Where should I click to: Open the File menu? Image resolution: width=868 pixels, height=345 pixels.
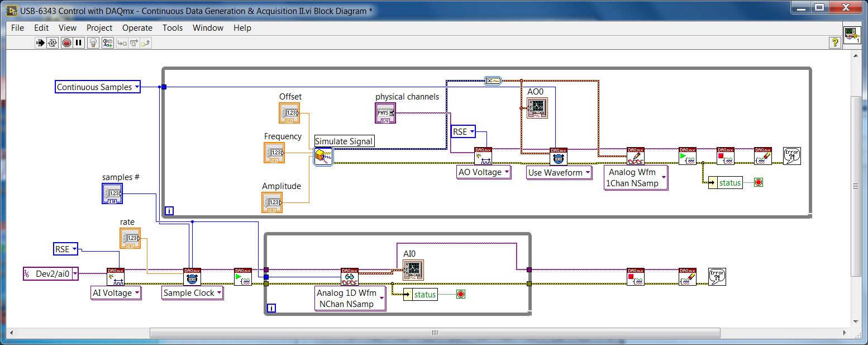coord(18,27)
